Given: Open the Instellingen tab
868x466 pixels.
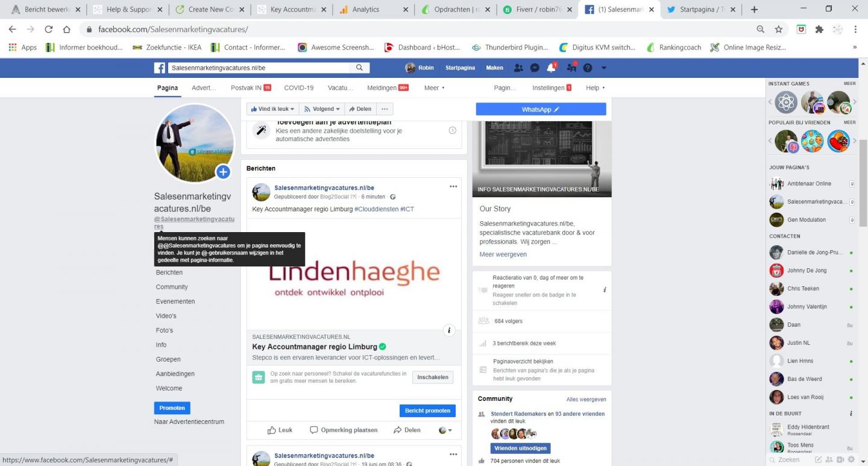Looking at the screenshot, I should (552, 88).
